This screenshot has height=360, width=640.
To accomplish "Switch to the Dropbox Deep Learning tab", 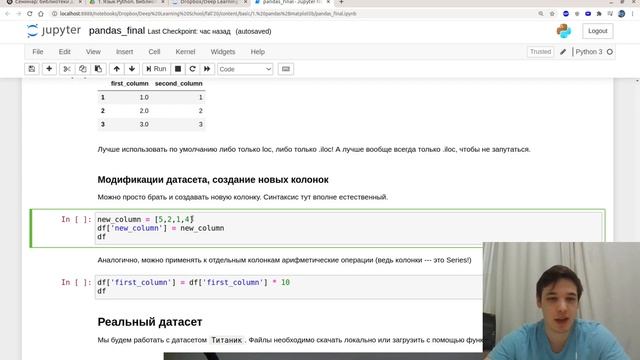I will [209, 2].
